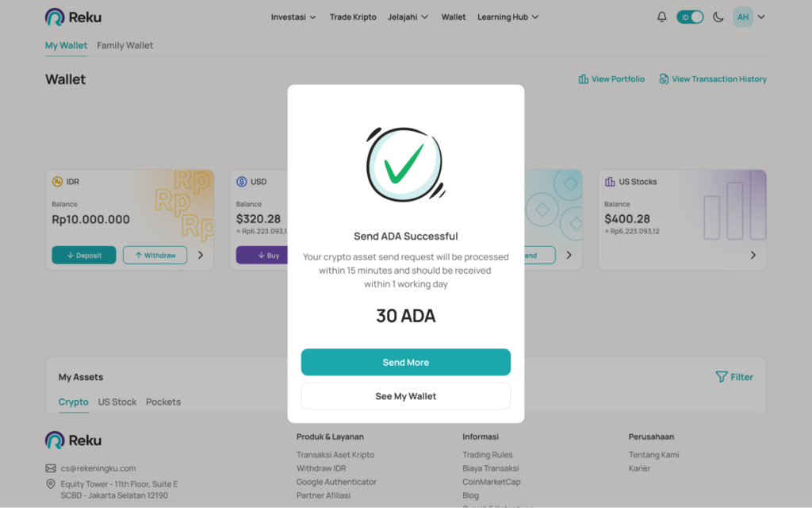Open the notifications bell
The image size is (812, 508).
coord(662,17)
